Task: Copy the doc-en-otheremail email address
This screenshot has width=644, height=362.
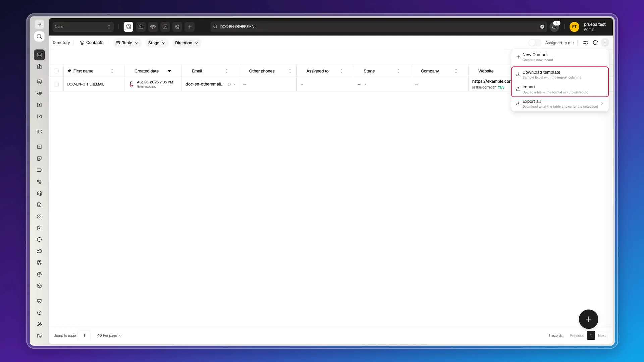Action: pyautogui.click(x=229, y=84)
